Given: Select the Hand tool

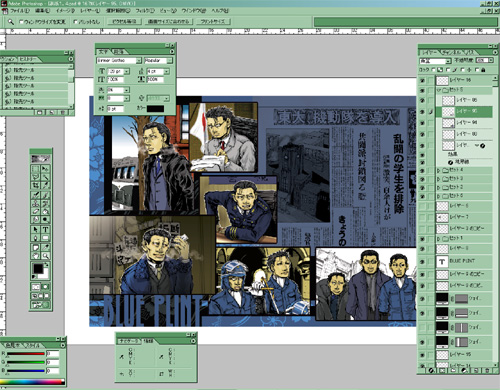Looking at the screenshot, I should coord(36,256).
